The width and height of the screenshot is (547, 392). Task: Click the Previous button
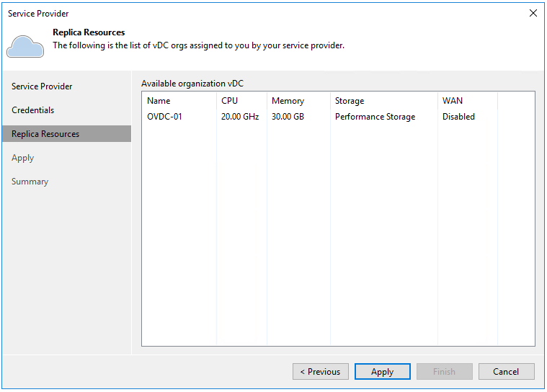(321, 372)
